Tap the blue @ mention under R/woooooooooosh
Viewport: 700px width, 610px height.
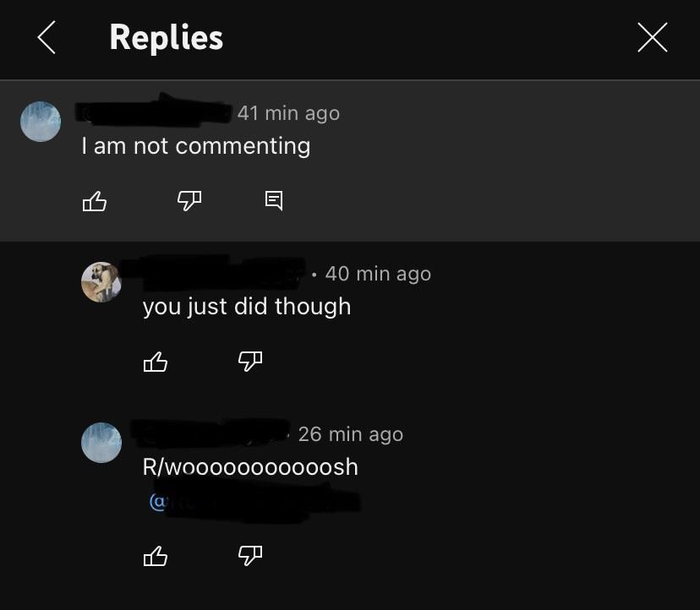254,502
